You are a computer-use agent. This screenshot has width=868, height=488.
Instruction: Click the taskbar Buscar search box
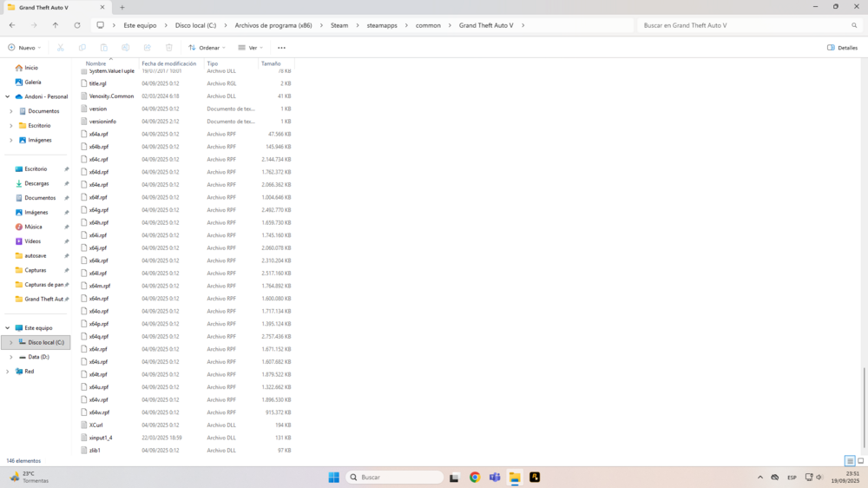click(395, 477)
